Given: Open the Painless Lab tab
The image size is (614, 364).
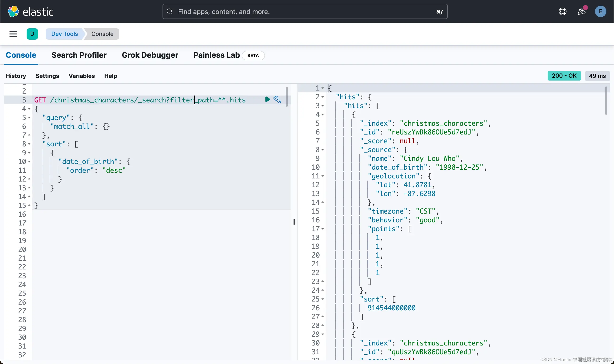Looking at the screenshot, I should 216,55.
